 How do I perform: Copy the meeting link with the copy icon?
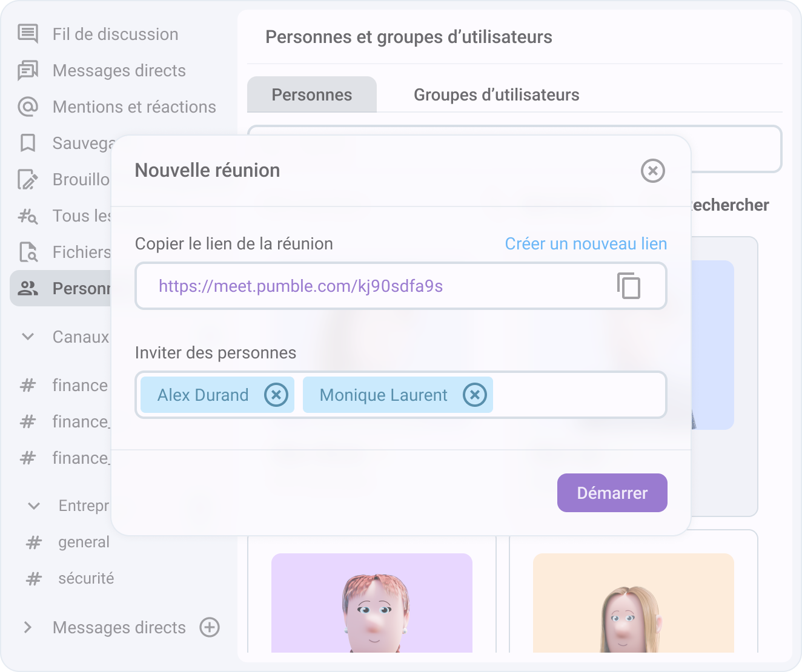tap(628, 286)
